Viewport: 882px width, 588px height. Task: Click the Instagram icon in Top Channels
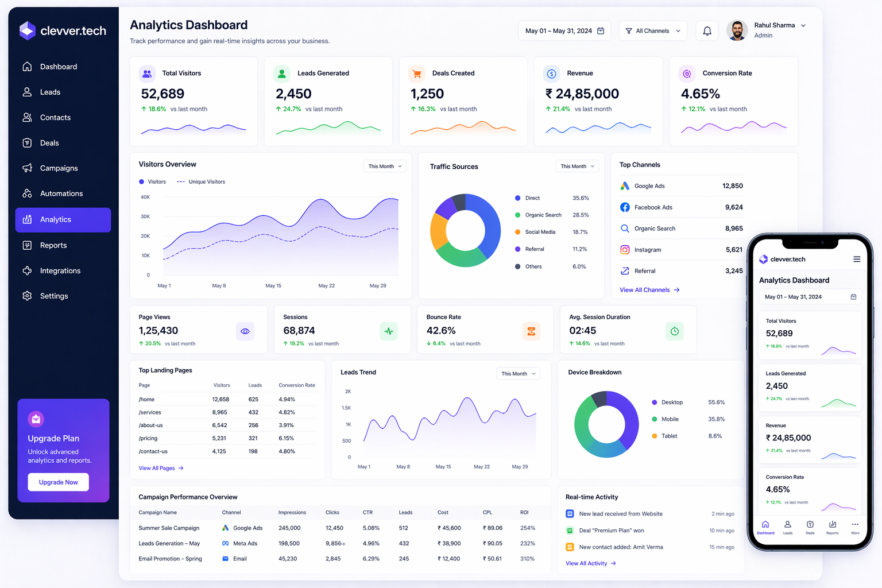click(625, 250)
